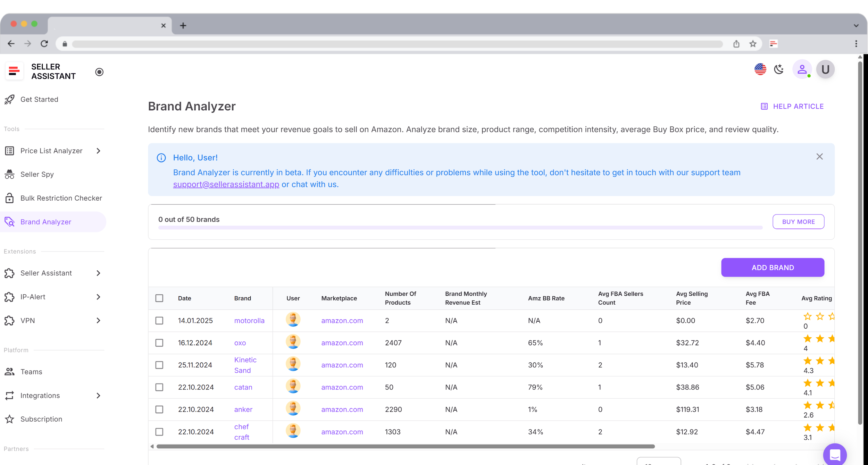Toggle dark mode with the moon icon
The image size is (868, 465).
779,69
